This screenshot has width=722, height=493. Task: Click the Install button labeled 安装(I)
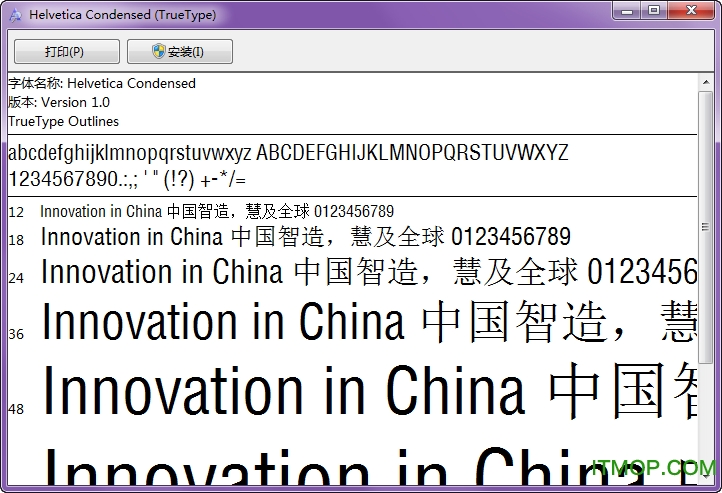[x=180, y=52]
